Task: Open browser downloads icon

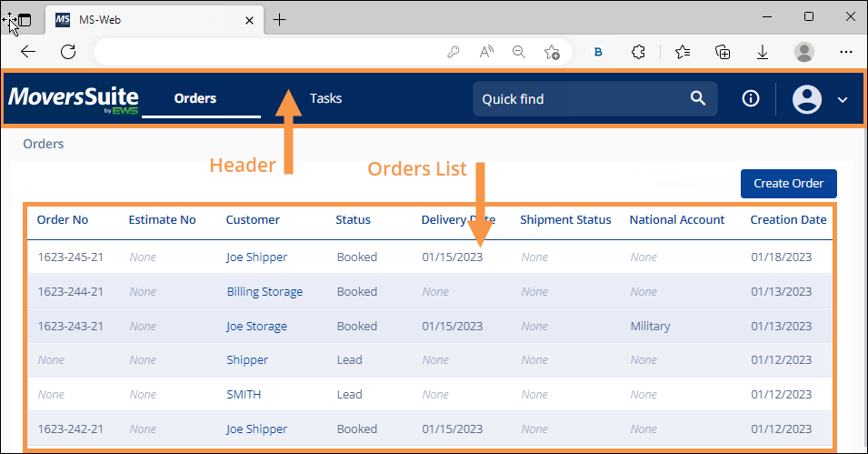Action: coord(763,52)
